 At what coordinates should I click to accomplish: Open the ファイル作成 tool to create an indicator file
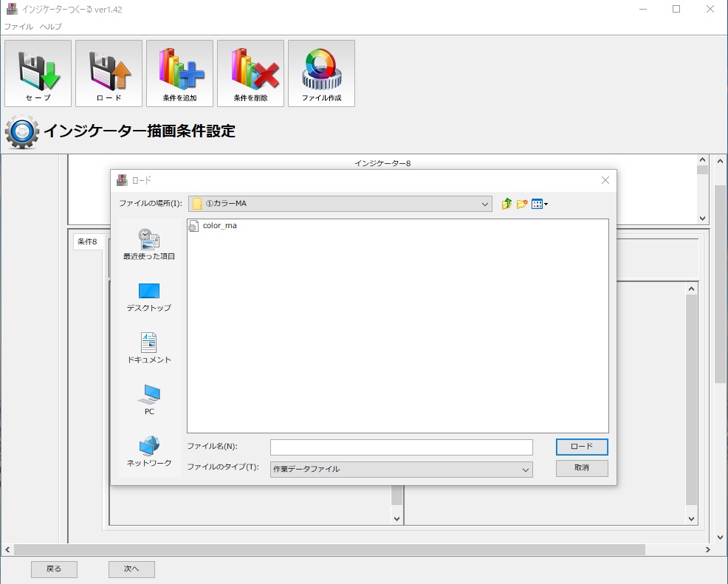point(321,72)
